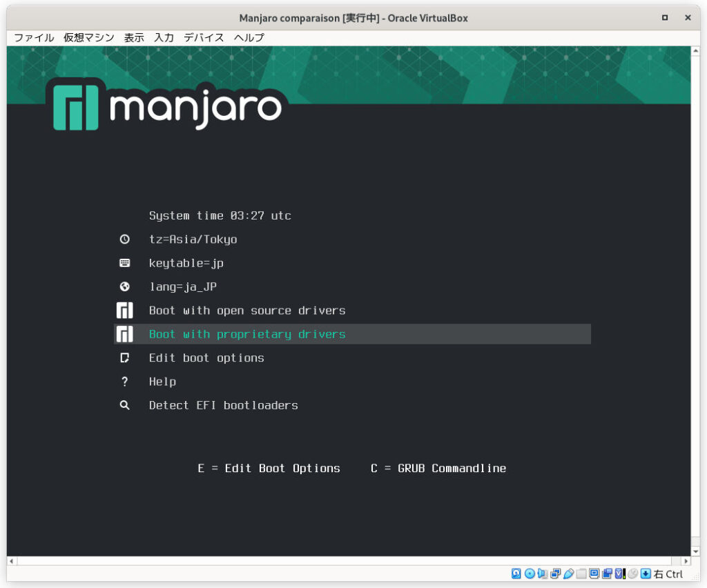This screenshot has width=707, height=588.
Task: Click the globe icon beside lang=ja_JP
Action: click(x=124, y=286)
